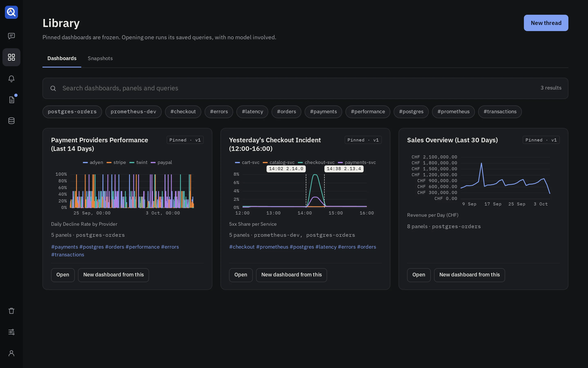Open the trash icon in the sidebar
Image resolution: width=588 pixels, height=368 pixels.
pos(11,311)
